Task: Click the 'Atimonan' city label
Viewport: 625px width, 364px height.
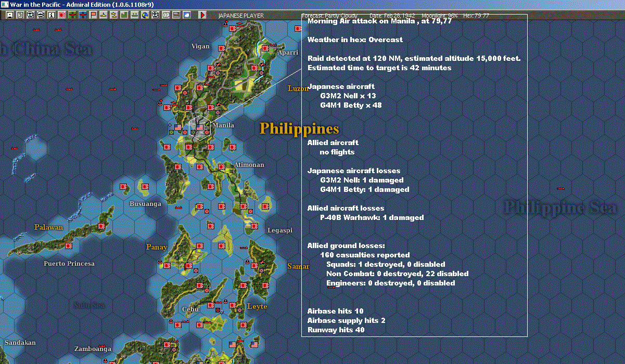Action: point(249,165)
